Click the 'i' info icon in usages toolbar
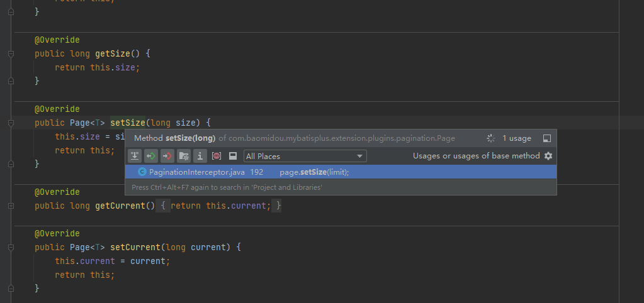 point(200,156)
